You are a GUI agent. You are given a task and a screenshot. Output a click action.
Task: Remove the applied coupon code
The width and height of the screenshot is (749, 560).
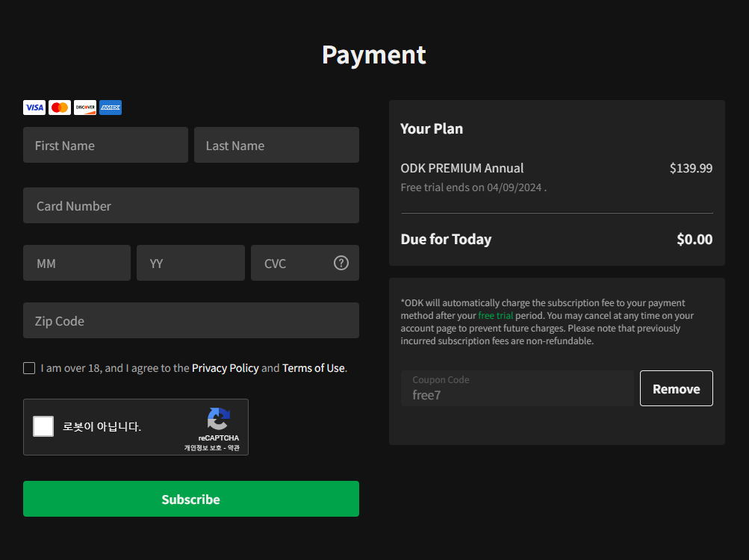[x=677, y=388]
